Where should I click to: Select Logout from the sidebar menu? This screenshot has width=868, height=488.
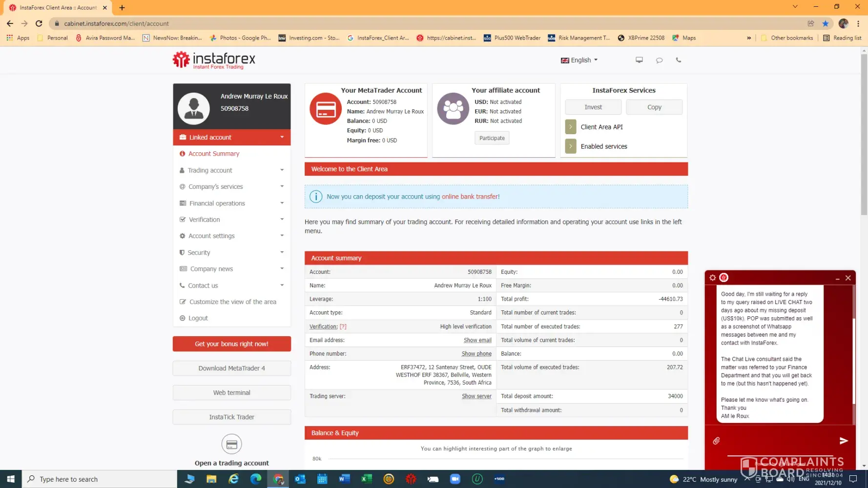(198, 318)
